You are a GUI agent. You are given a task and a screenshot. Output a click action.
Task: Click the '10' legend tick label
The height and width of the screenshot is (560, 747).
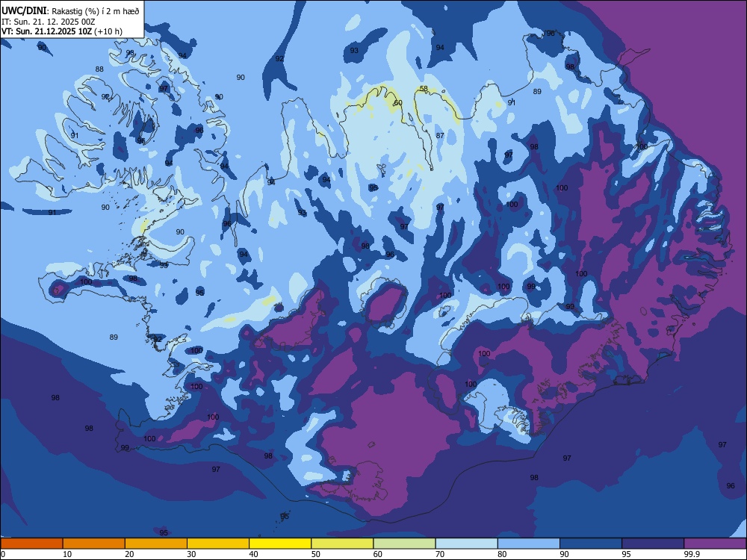click(x=67, y=554)
